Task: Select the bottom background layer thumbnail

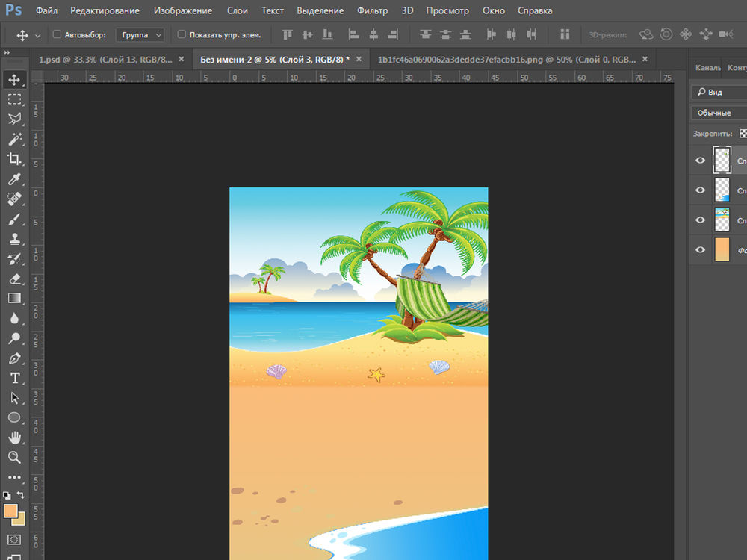Action: 722,249
